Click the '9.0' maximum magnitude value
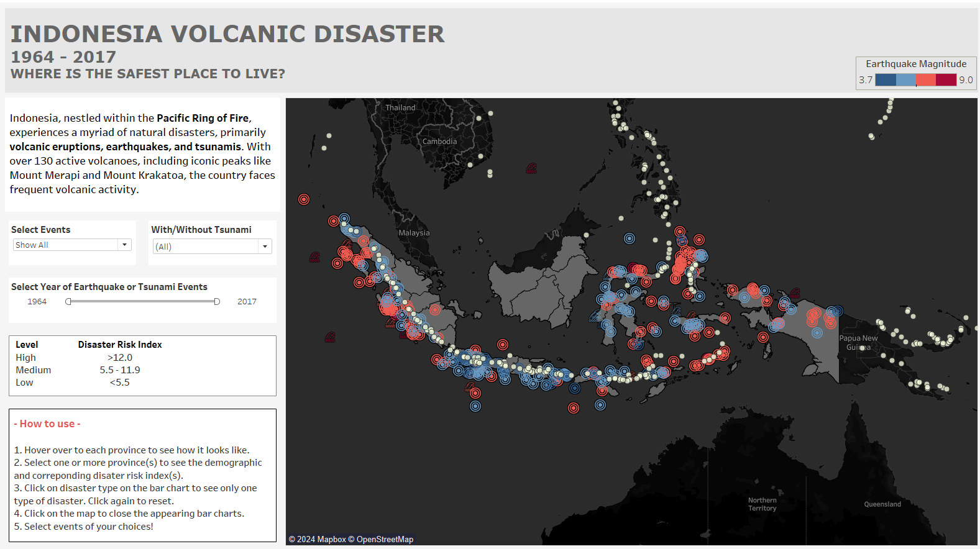 tap(966, 80)
